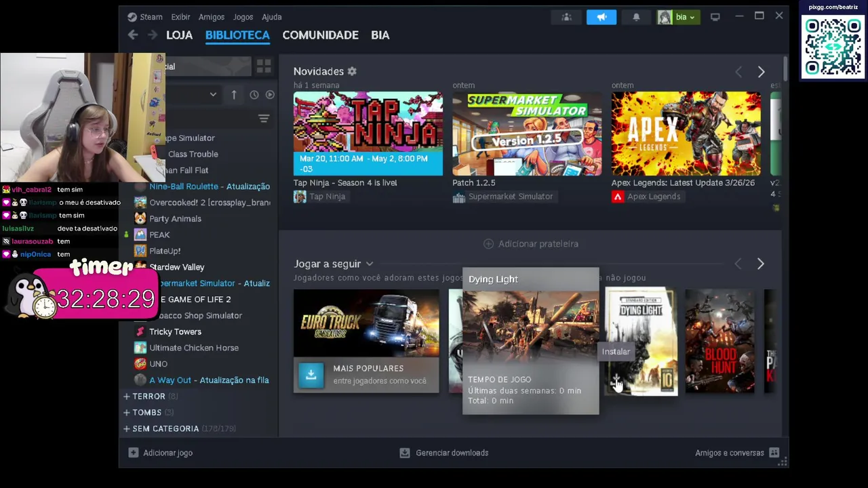Click the forward navigation arrow

tap(153, 35)
